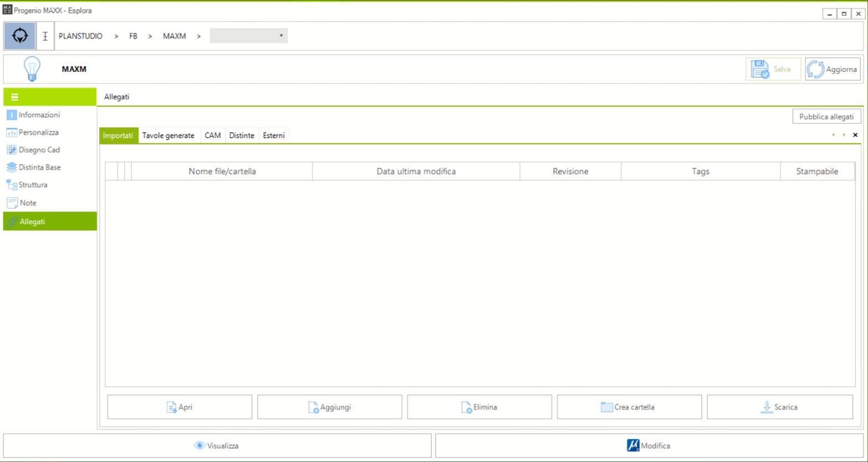Switch to the Importati tab

tap(119, 135)
